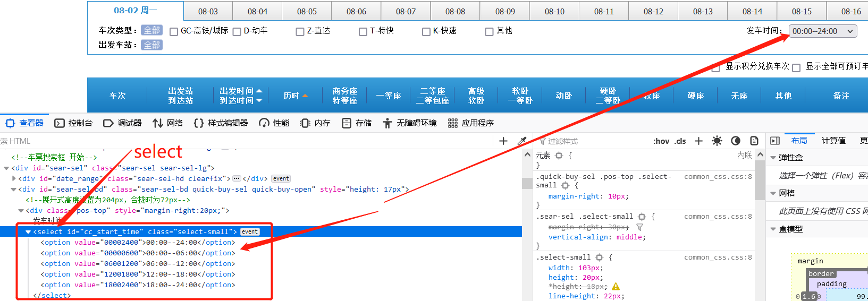868x301 pixels.
Task: Switch to the Memory (内存) tab
Action: [x=315, y=123]
